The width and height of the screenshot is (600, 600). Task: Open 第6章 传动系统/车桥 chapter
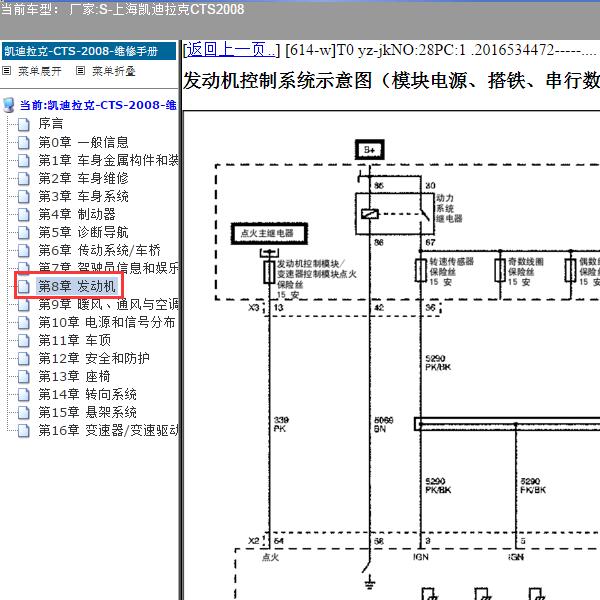(x=99, y=250)
